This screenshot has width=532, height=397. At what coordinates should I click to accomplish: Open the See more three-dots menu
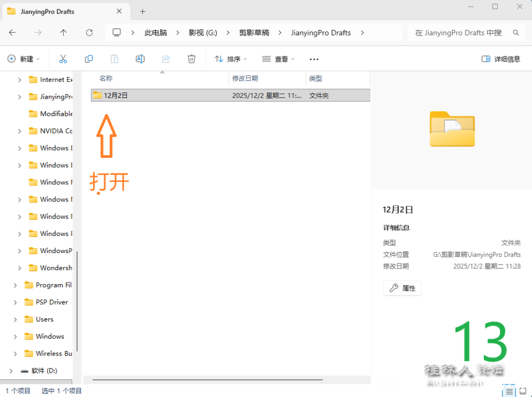[x=314, y=59]
